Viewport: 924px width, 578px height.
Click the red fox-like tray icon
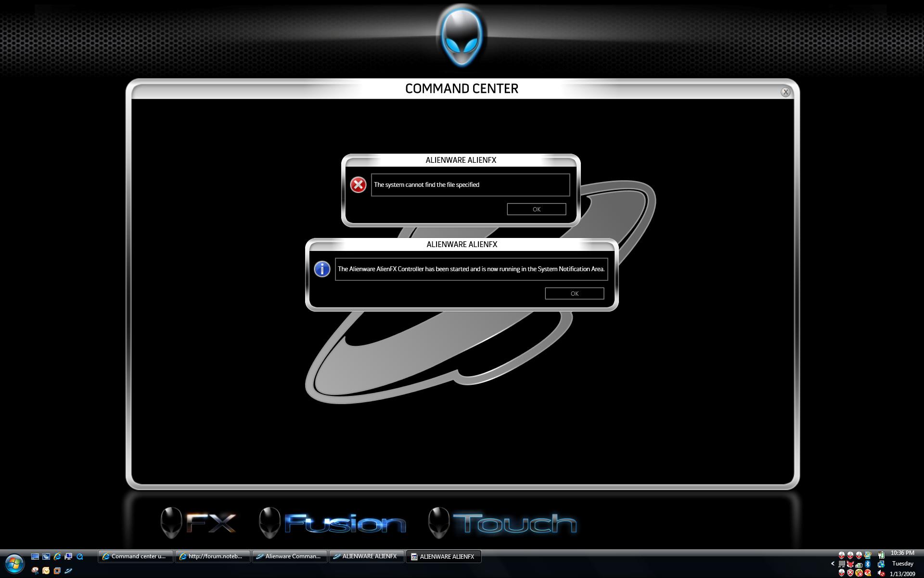pyautogui.click(x=850, y=564)
